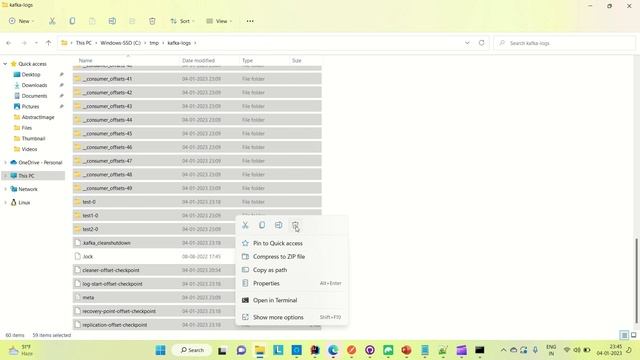Click the Windows-SSD (C:) breadcrumb
This screenshot has height=360, width=640.
(x=120, y=43)
